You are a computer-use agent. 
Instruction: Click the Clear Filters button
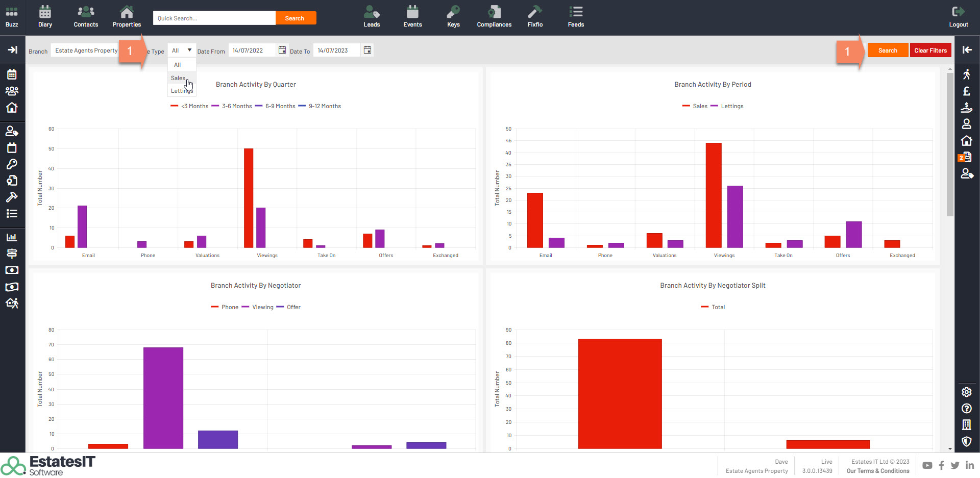coord(930,51)
